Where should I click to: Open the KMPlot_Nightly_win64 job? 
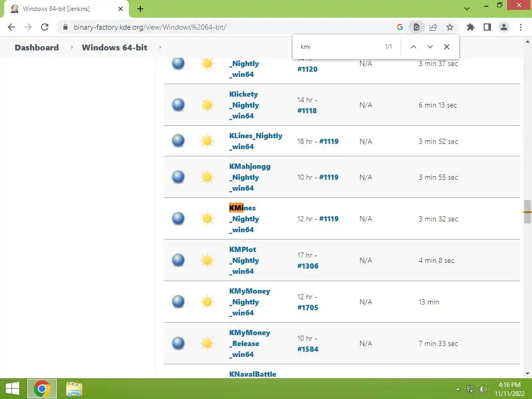click(x=244, y=260)
